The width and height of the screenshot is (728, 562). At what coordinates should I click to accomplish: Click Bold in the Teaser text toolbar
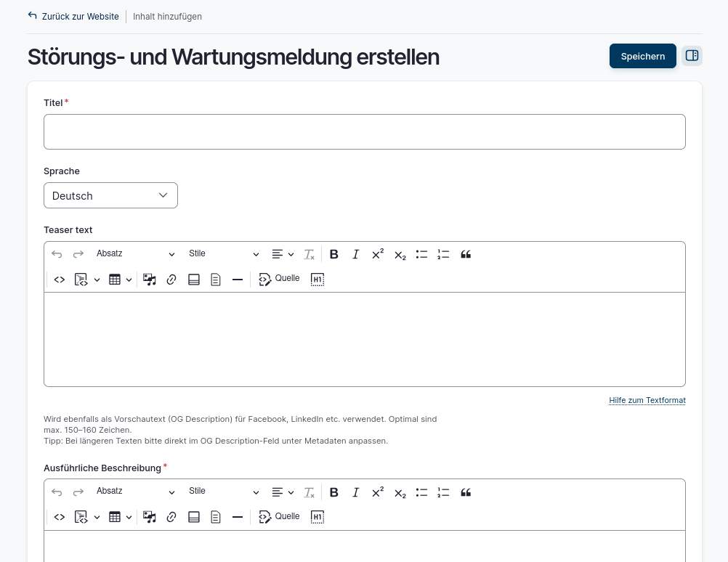click(x=333, y=254)
